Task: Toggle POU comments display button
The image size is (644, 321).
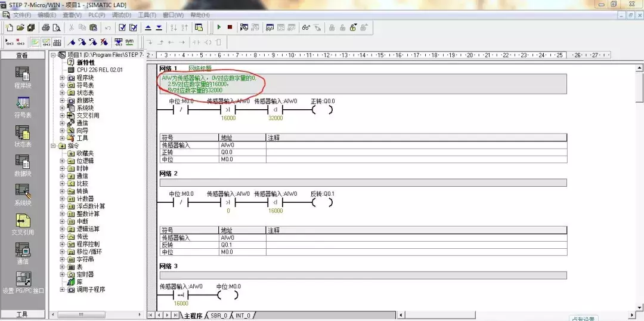Action: [x=36, y=42]
